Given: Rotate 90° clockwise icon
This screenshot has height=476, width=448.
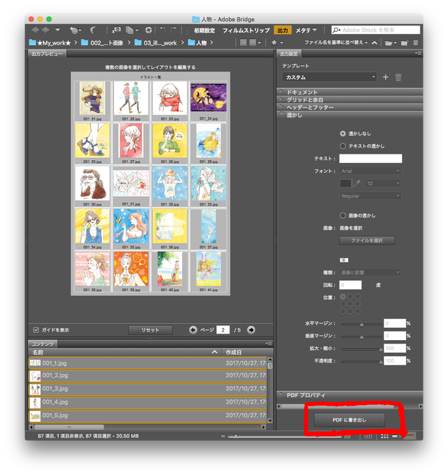Looking at the screenshot, I should click(174, 30).
